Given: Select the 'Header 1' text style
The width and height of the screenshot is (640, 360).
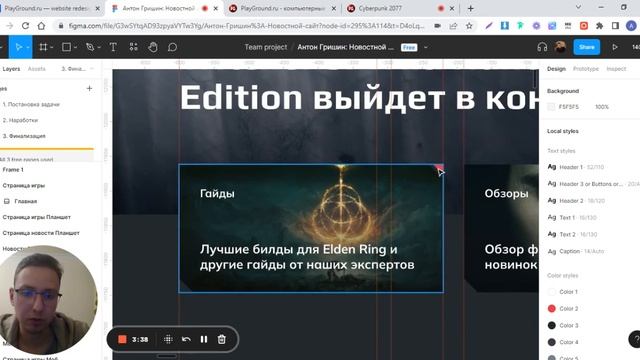Looking at the screenshot, I should [576, 167].
